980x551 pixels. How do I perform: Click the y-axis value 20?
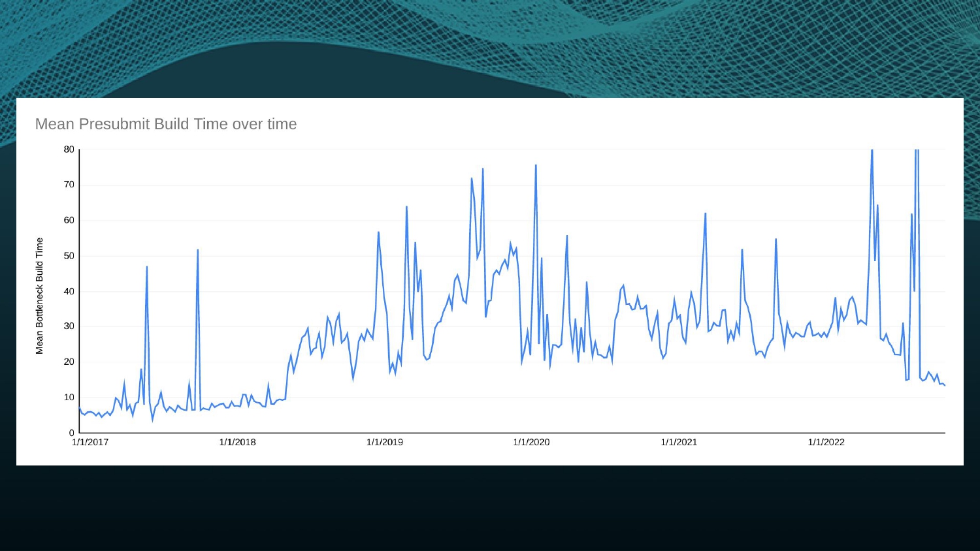(x=69, y=362)
